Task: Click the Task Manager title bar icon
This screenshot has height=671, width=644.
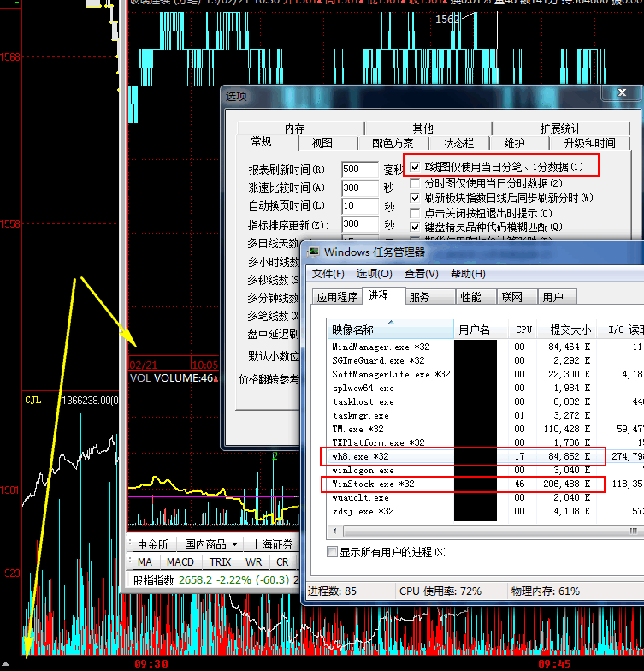Action: [x=314, y=252]
